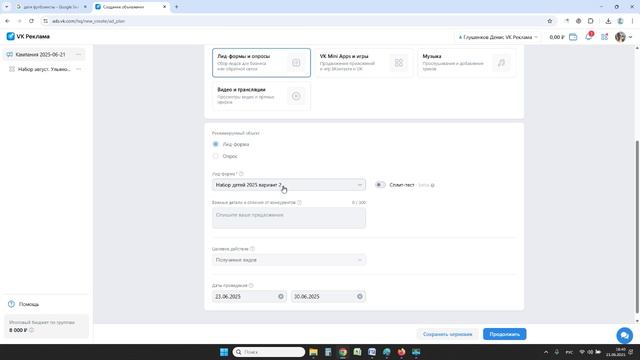Open Windows Start menu
This screenshot has height=360, width=640.
pos(224,352)
